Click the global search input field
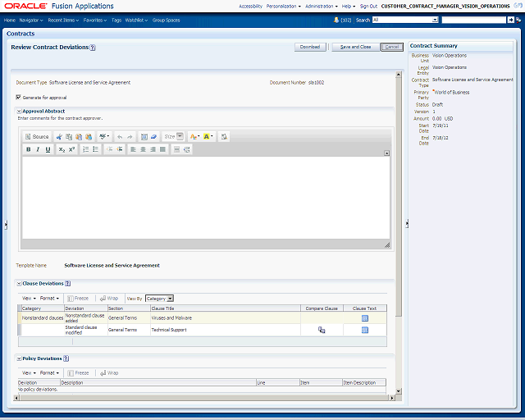The width and height of the screenshot is (525, 420). click(473, 20)
